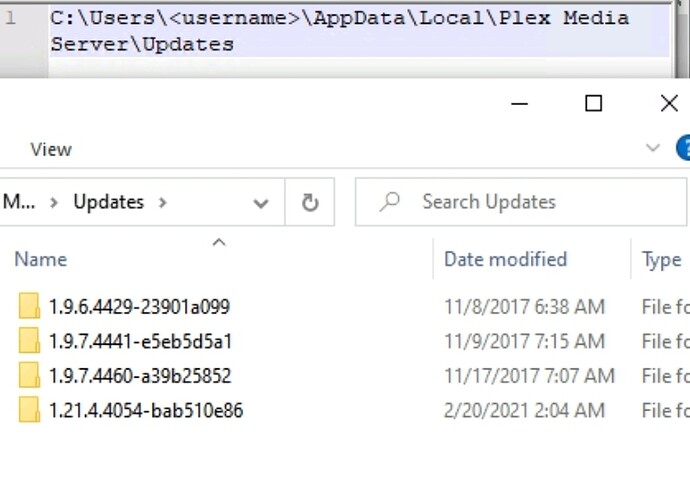Viewport: 690px width, 480px height.
Task: Expand the chevron after M... breadcrumb
Action: tap(54, 203)
